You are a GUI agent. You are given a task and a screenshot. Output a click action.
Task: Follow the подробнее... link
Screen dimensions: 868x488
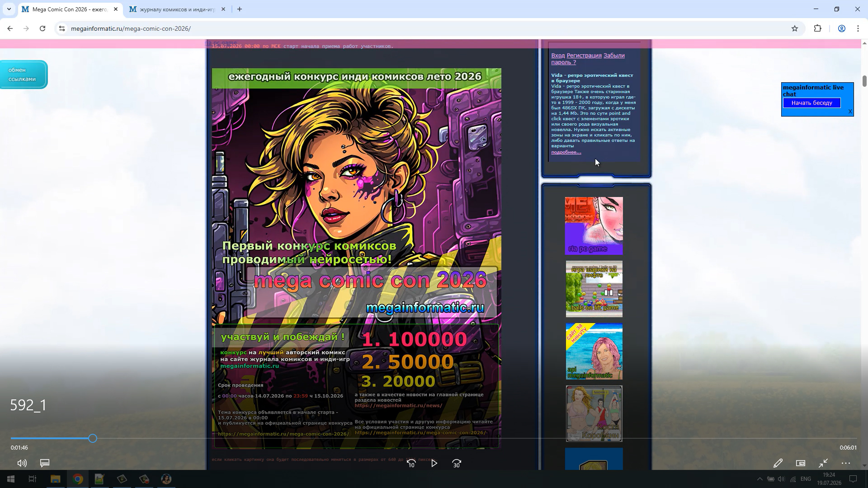click(566, 152)
